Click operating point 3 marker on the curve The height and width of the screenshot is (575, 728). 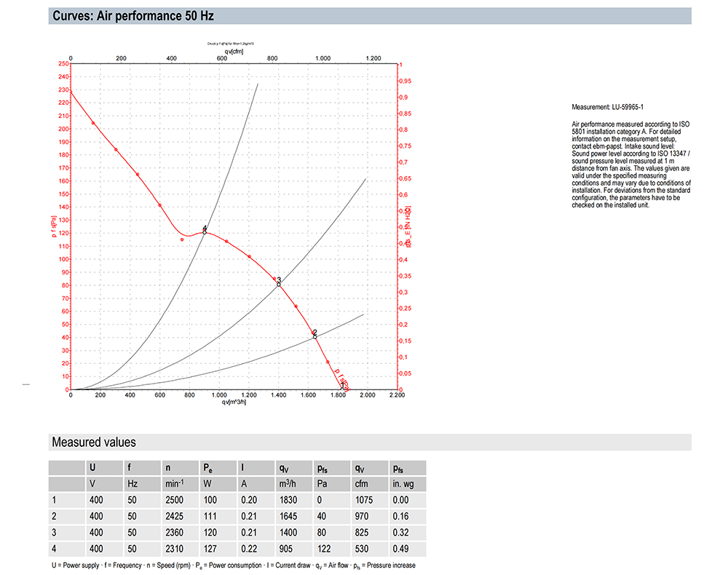click(278, 284)
